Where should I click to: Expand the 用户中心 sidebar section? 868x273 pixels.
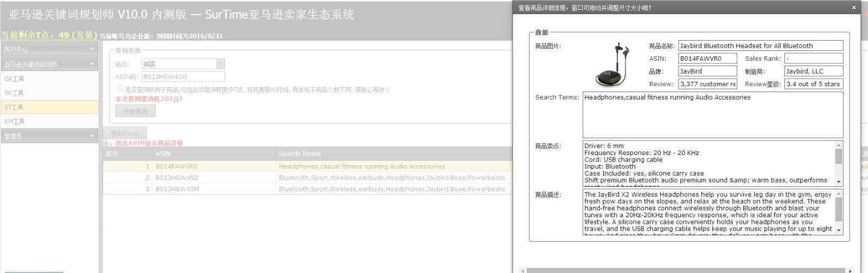(49, 49)
